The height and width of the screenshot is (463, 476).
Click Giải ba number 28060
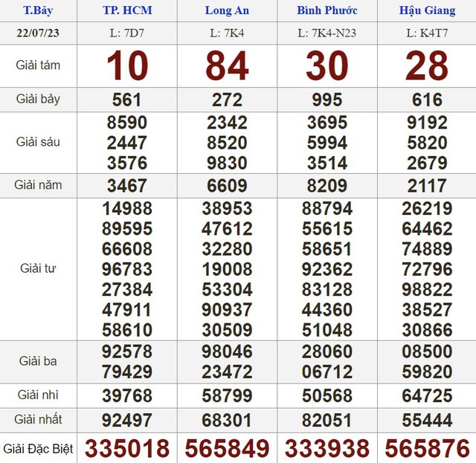click(327, 352)
